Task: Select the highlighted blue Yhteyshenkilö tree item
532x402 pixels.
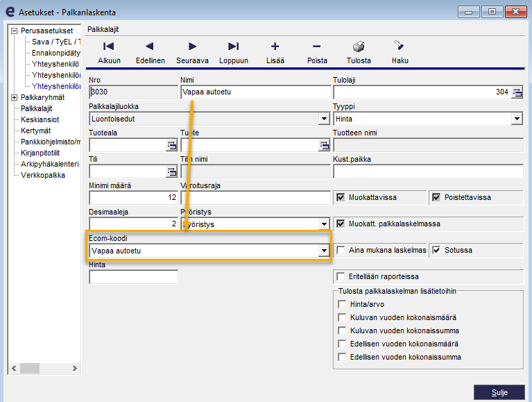Action: [x=56, y=86]
